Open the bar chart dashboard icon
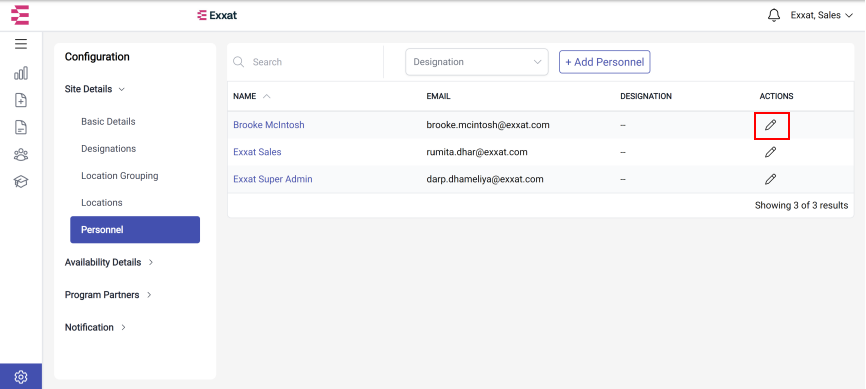The image size is (866, 389). point(21,73)
